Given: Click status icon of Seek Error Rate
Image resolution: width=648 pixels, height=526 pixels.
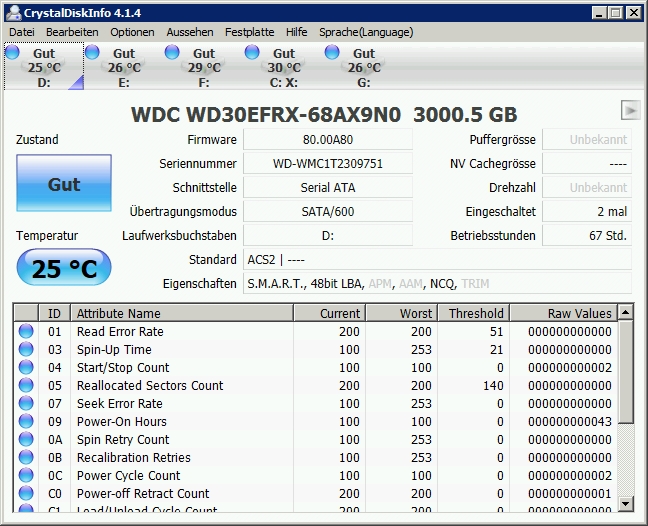Looking at the screenshot, I should pyautogui.click(x=26, y=403).
